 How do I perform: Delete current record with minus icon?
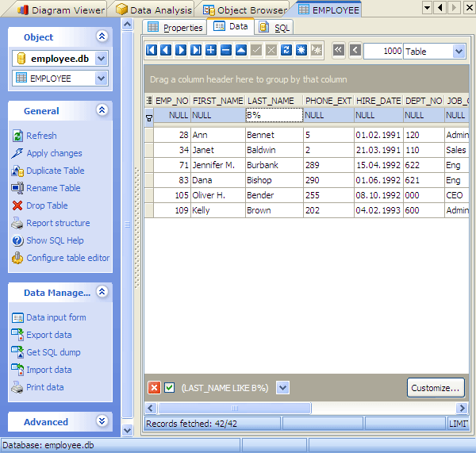click(226, 50)
